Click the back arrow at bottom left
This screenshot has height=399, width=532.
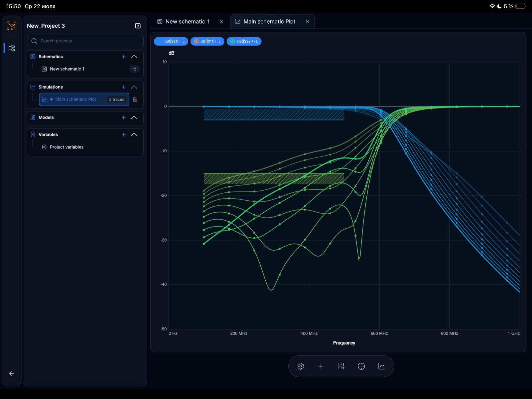click(12, 374)
